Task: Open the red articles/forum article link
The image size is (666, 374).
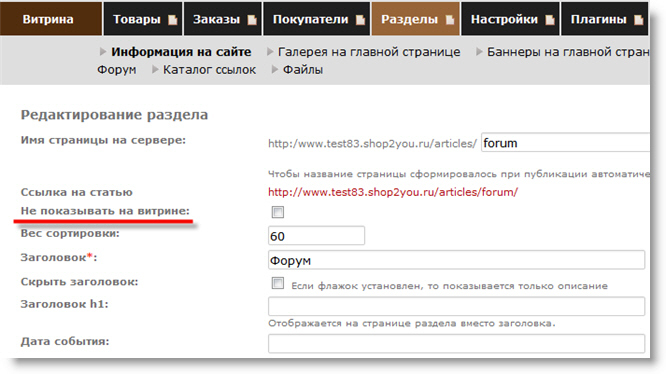Action: (393, 192)
